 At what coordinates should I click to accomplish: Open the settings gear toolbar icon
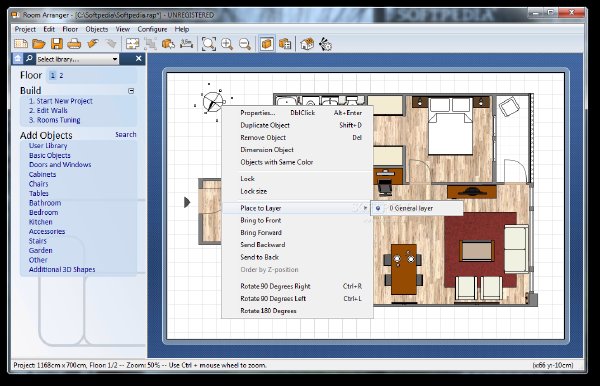[x=325, y=44]
